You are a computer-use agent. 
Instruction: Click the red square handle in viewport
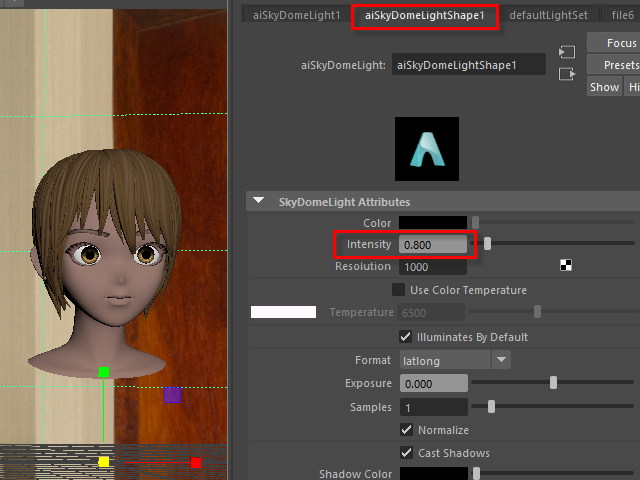(196, 462)
